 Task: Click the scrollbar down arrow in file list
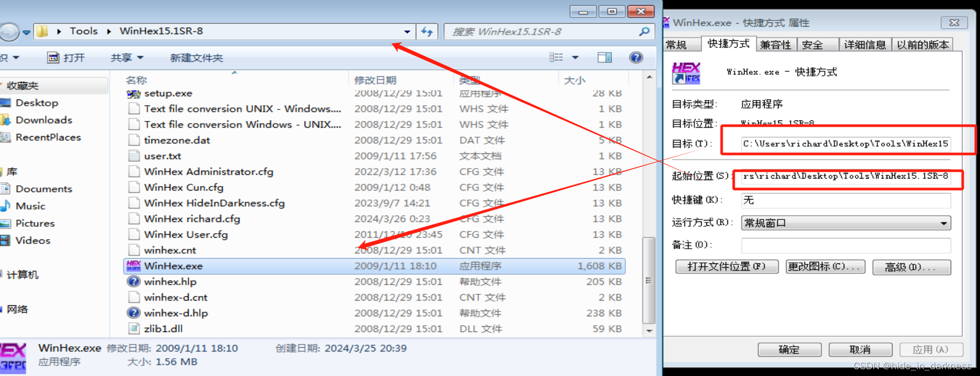click(649, 330)
